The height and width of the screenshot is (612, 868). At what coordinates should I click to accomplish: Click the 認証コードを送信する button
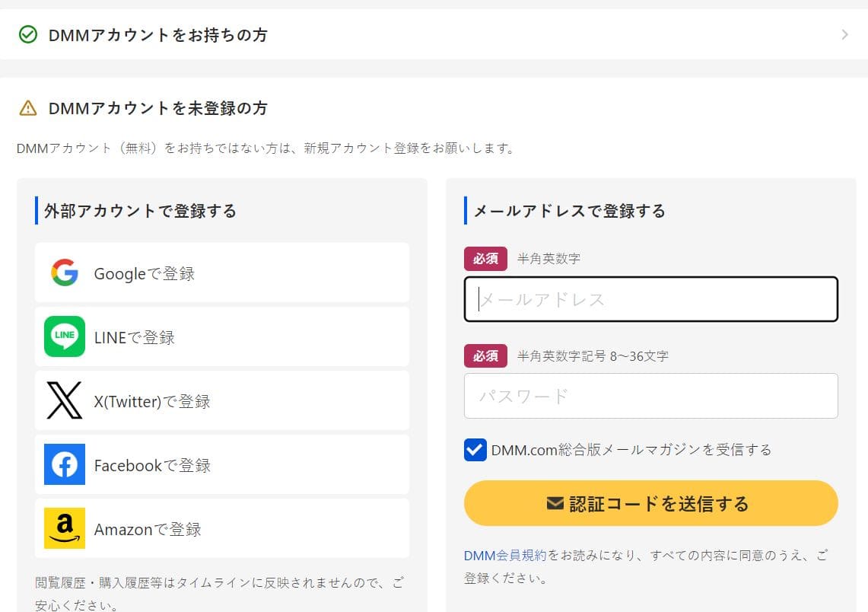tap(651, 503)
